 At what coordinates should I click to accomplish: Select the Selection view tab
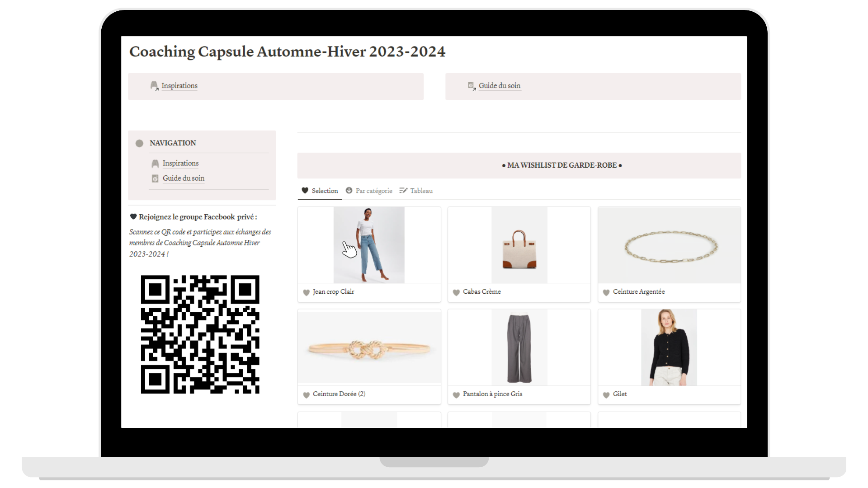320,191
